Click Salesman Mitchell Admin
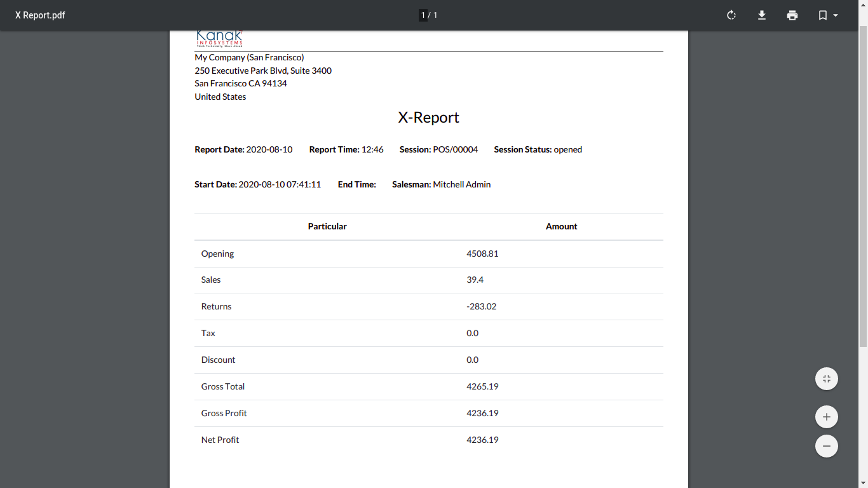 [442, 184]
